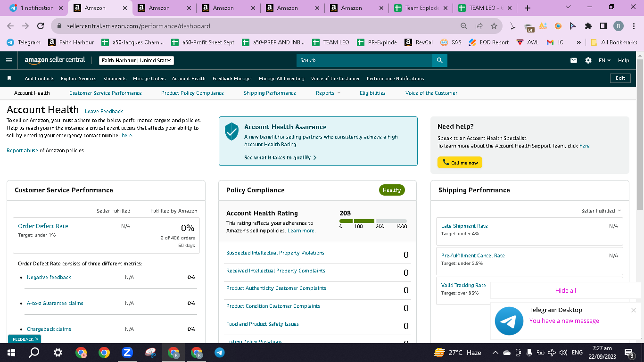Viewport: 644px width, 362px height.
Task: Open Suspected Intellectual Property Violations link
Action: pos(275,253)
